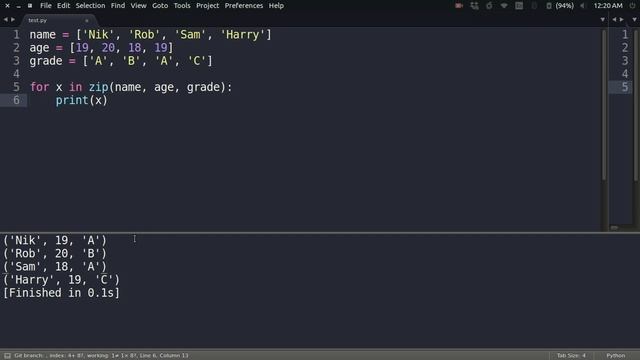Click the 'grade' variable on line 3
The image size is (640, 360).
46,61
